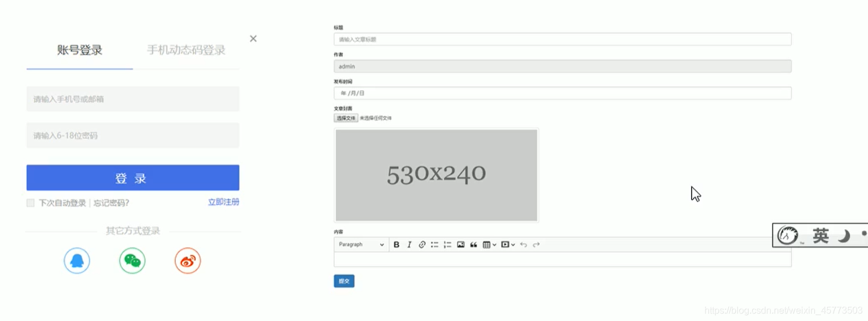Image resolution: width=868 pixels, height=321 pixels.
Task: Sign in with the Weibo icon
Action: point(187,261)
